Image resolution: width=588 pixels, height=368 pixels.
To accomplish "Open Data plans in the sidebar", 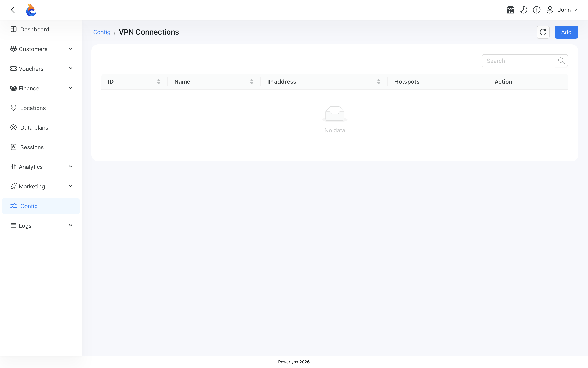I will point(41,128).
